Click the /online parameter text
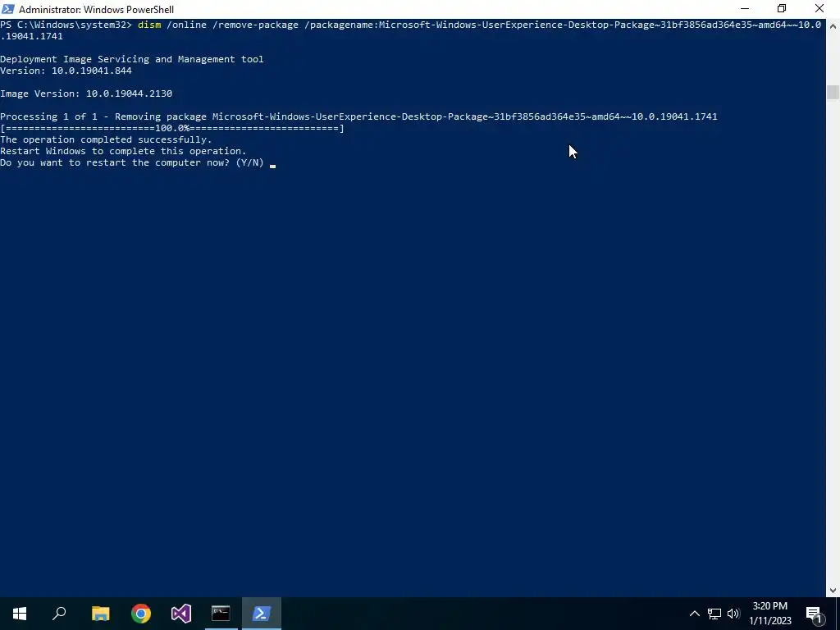The image size is (840, 630). pyautogui.click(x=186, y=25)
